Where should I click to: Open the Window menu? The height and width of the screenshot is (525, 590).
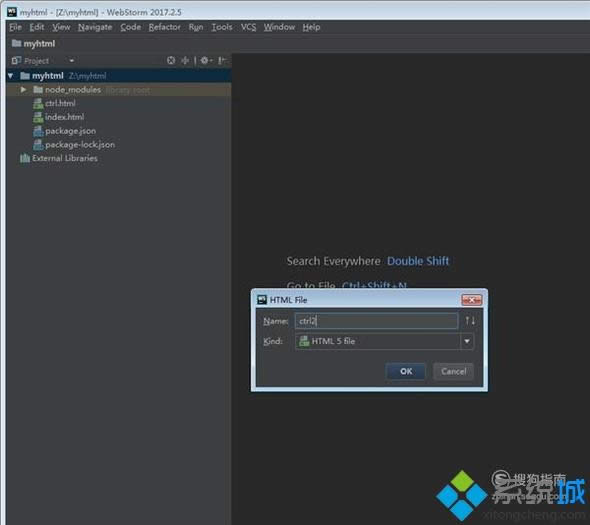[279, 27]
